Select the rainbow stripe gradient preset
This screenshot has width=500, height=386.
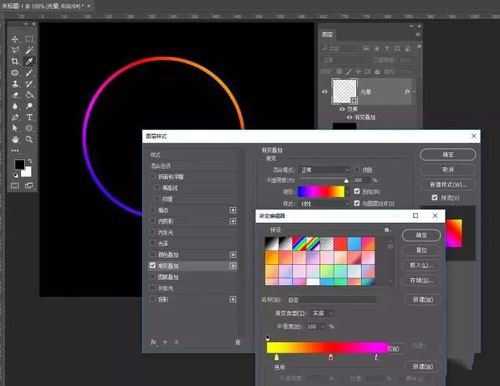pos(299,243)
